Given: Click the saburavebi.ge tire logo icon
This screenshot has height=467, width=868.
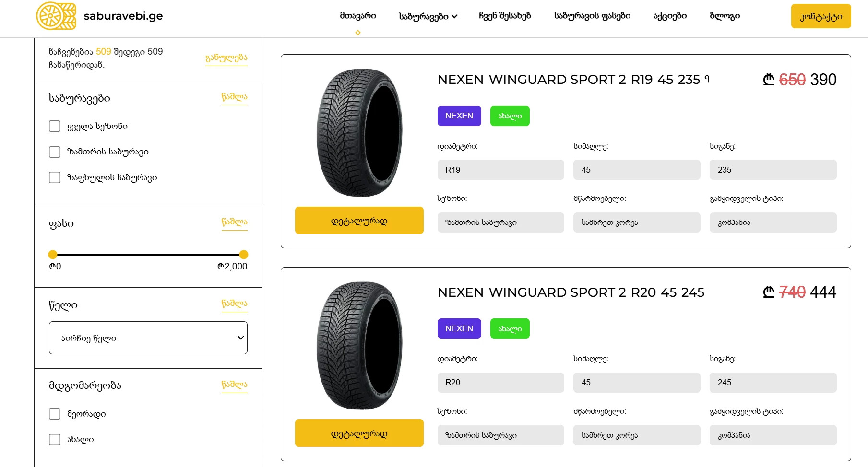Looking at the screenshot, I should [x=56, y=16].
